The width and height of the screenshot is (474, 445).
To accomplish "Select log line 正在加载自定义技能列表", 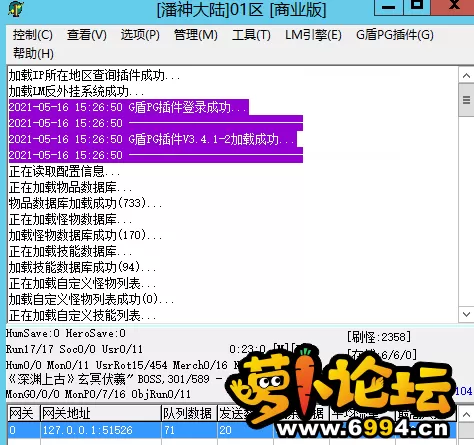I will 82,315.
